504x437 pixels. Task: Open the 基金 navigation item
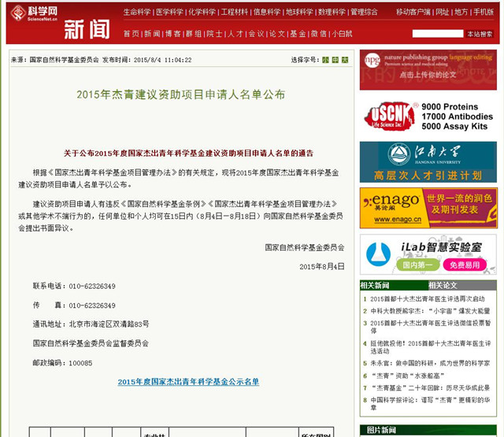click(x=297, y=34)
